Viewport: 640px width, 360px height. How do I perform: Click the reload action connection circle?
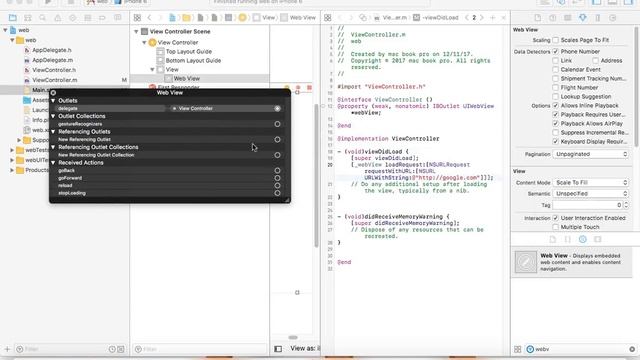pyautogui.click(x=278, y=186)
